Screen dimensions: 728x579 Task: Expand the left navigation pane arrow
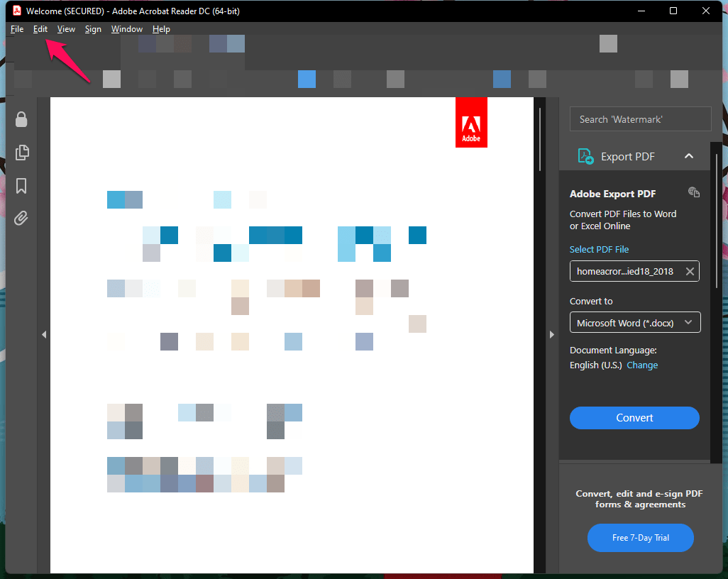click(44, 334)
